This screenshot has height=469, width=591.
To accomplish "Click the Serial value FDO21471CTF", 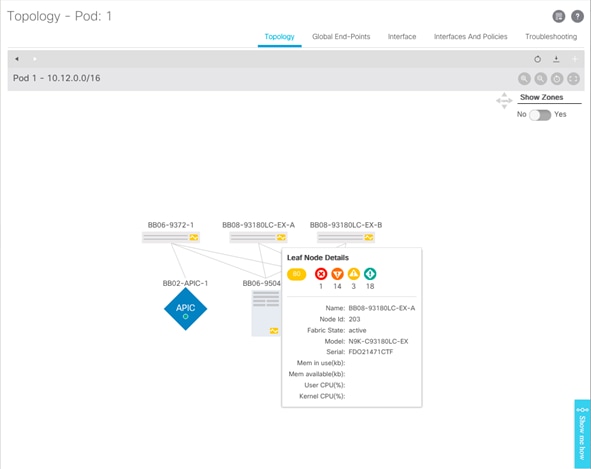I will pos(371,352).
